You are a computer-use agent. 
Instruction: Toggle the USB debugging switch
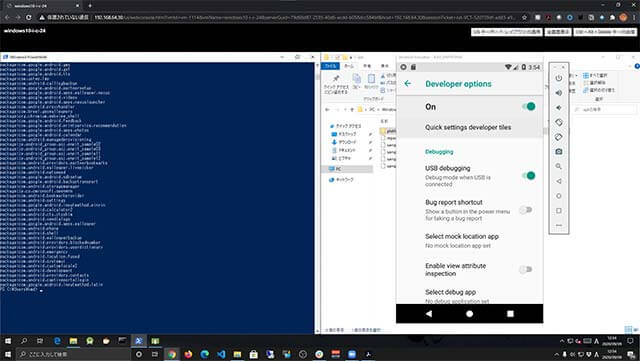pyautogui.click(x=528, y=176)
